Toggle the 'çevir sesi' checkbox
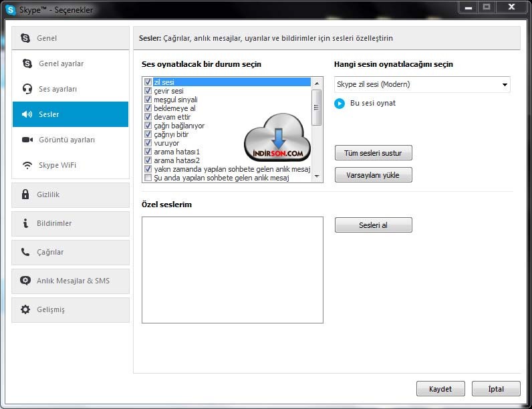Viewport: 532px width, 409px height. coord(148,90)
